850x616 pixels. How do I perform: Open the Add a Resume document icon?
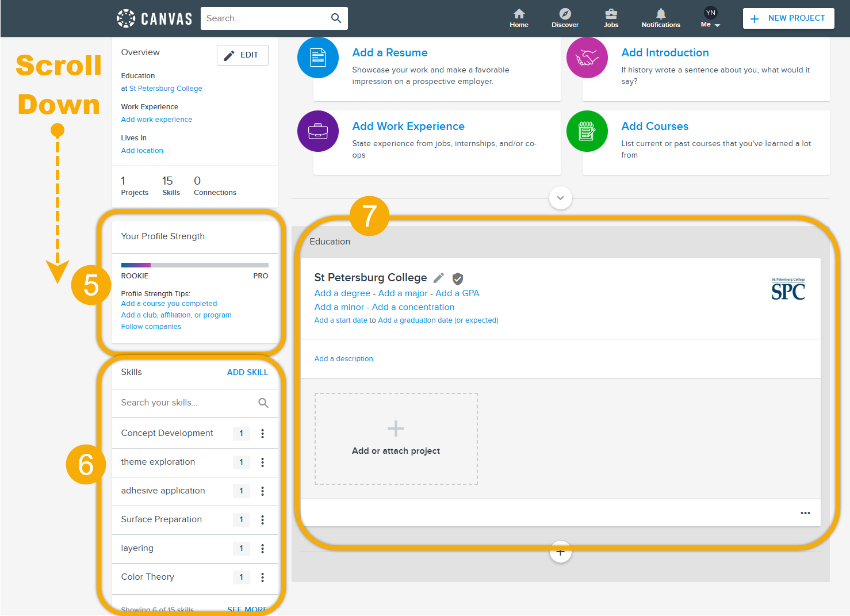(318, 58)
